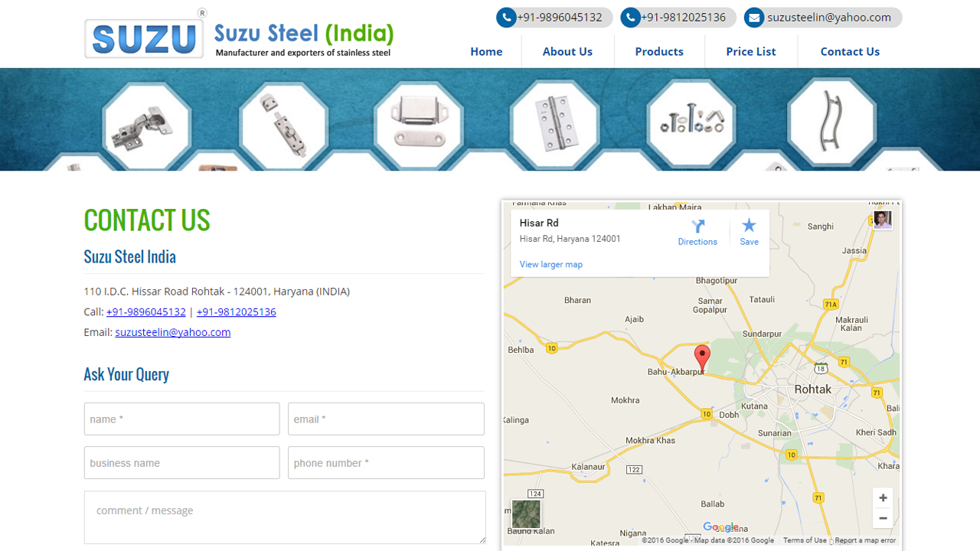Click the butt hinge product image
The image size is (980, 551).
click(555, 126)
